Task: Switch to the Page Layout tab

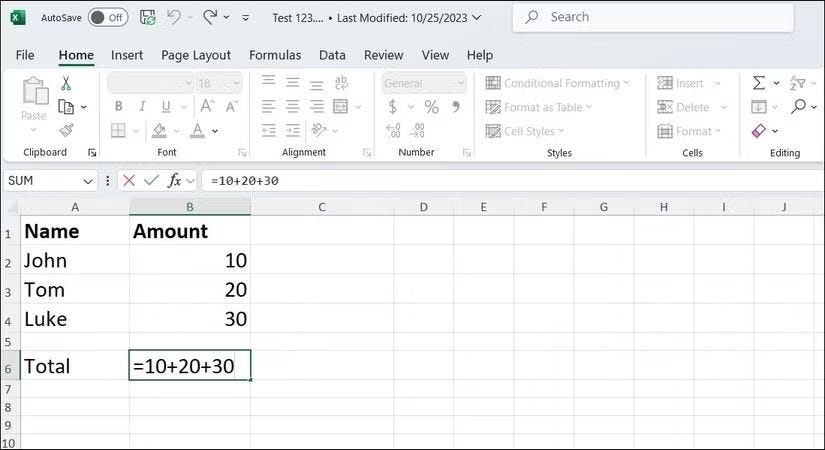Action: (x=196, y=55)
